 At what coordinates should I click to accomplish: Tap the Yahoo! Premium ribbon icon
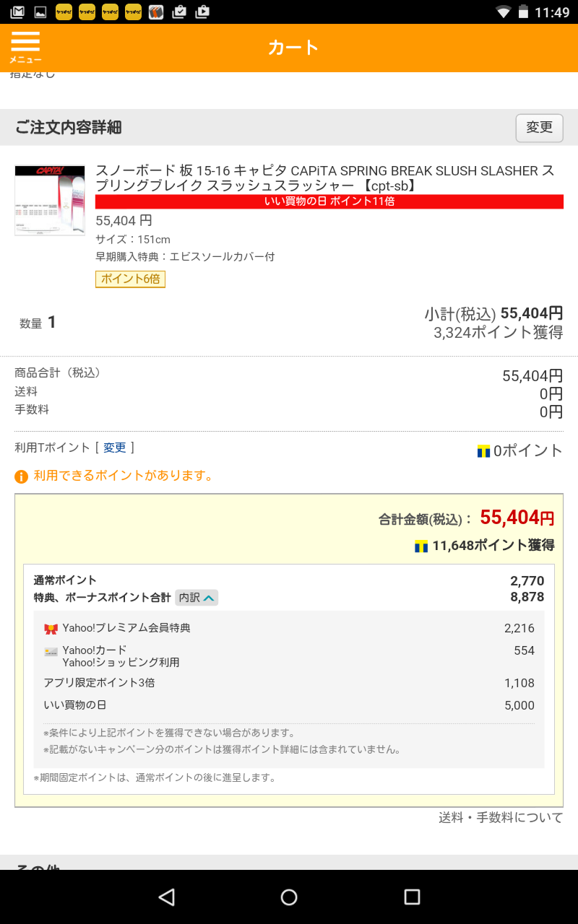click(51, 629)
